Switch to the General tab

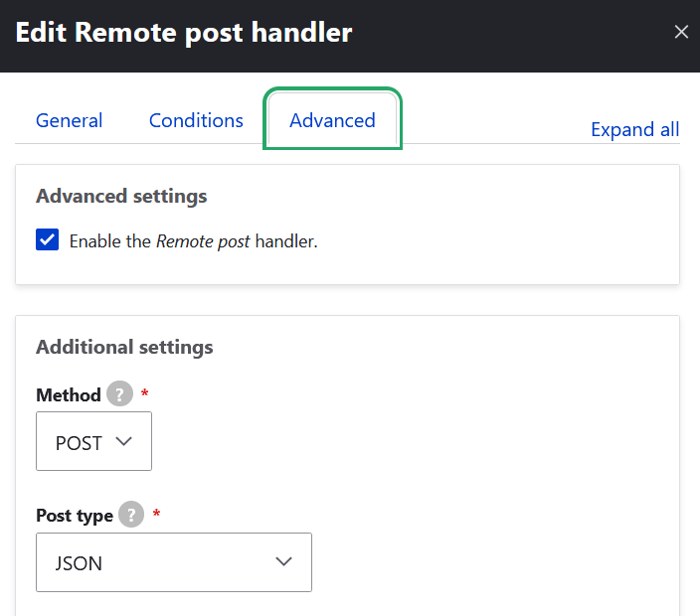click(x=69, y=120)
